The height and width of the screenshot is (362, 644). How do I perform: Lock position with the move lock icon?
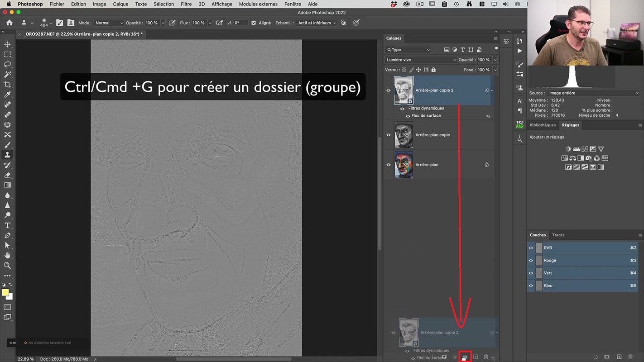(418, 70)
